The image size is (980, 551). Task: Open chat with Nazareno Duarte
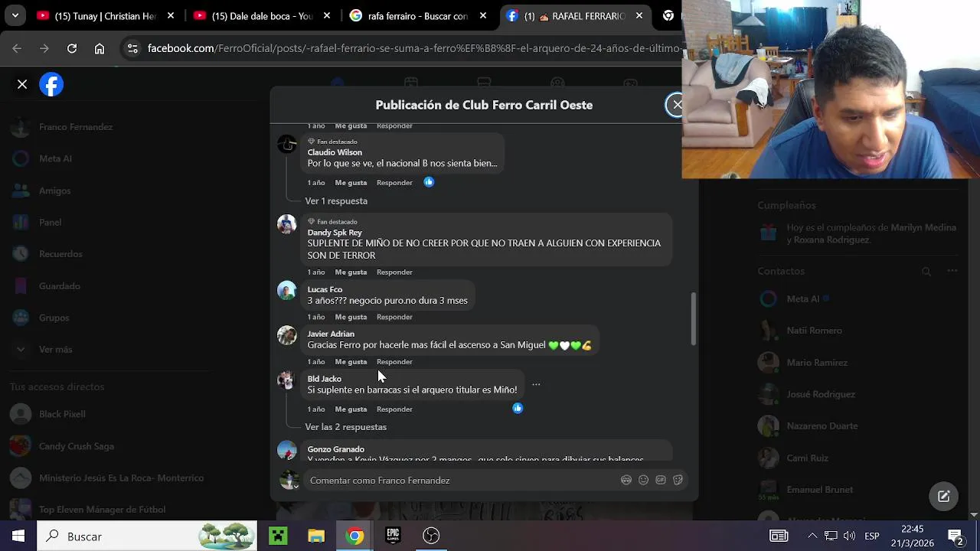(x=822, y=426)
